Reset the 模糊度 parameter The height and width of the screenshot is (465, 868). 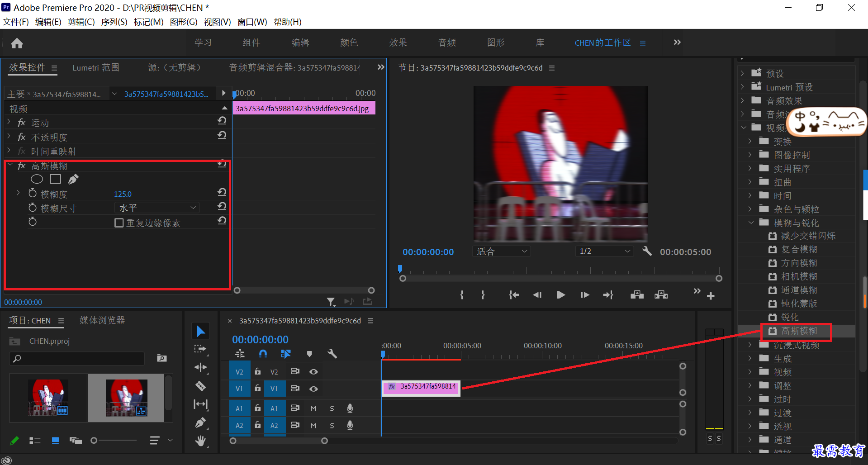coord(222,192)
